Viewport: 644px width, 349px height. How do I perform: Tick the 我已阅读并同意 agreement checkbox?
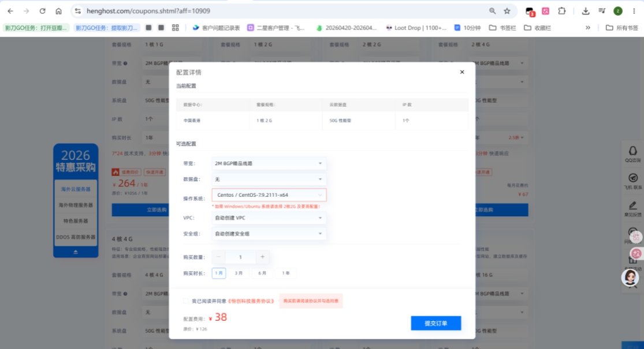(x=186, y=301)
